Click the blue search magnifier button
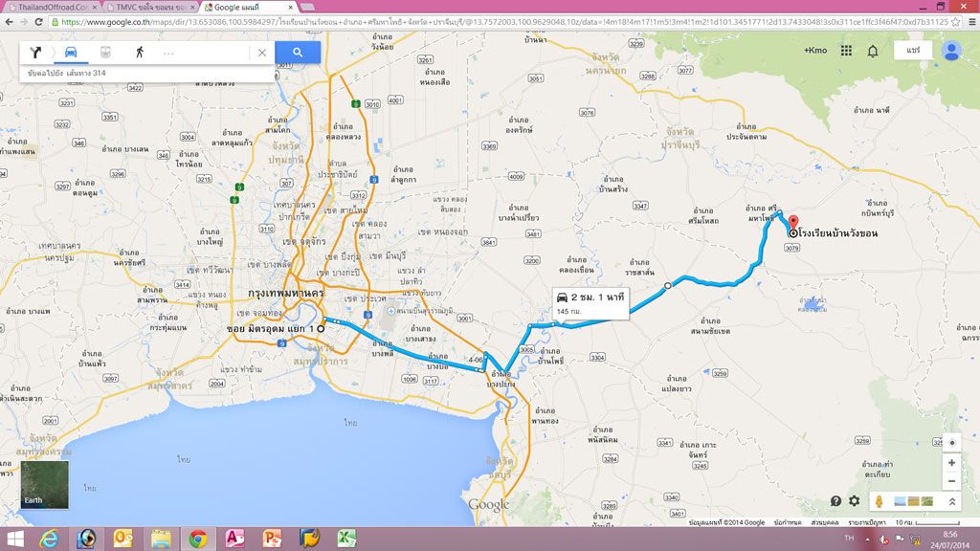Screen dimensions: 980x551 click(x=298, y=53)
